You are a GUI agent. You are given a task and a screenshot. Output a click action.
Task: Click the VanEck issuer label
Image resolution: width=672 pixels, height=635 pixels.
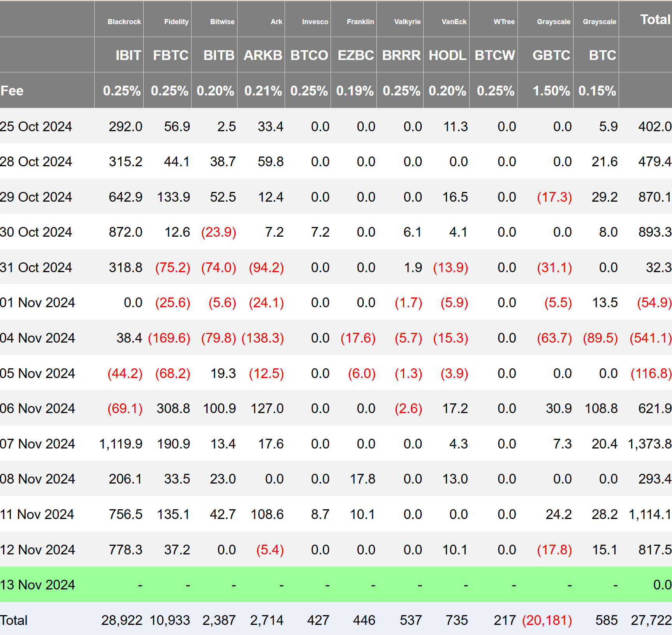(454, 22)
